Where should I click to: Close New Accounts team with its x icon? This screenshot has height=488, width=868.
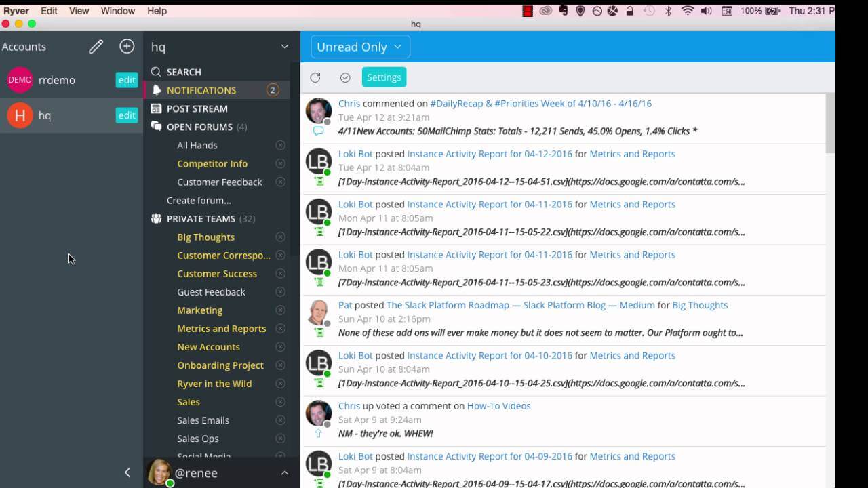tap(280, 346)
